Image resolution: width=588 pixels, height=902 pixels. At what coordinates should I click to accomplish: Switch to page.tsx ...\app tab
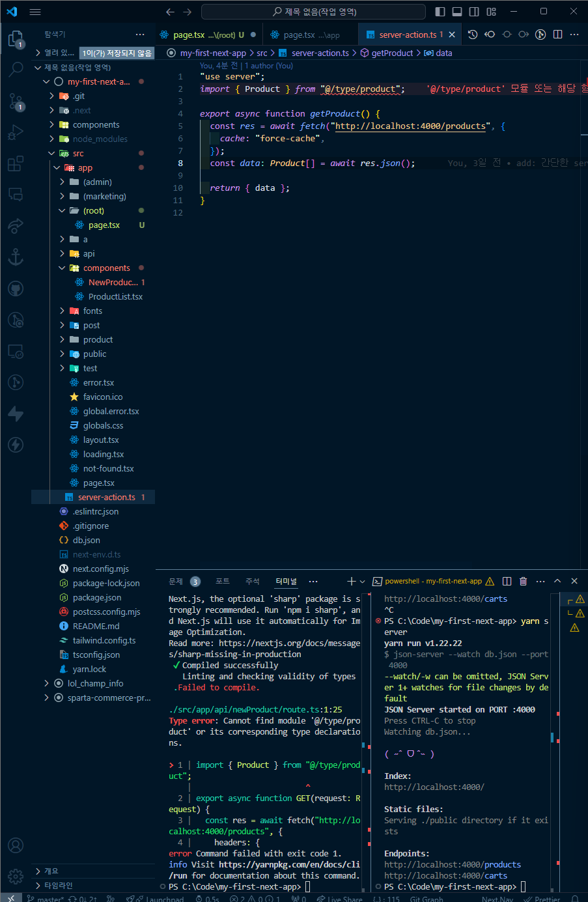(311, 35)
